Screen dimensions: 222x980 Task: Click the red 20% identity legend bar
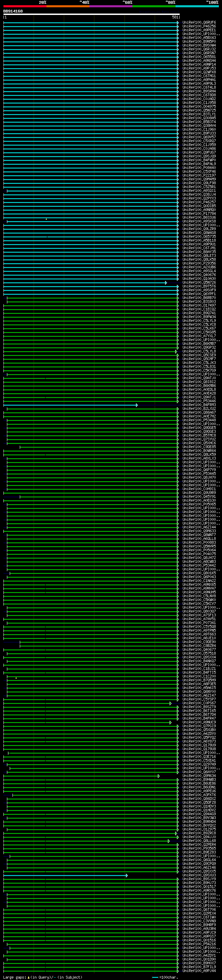[25, 6]
